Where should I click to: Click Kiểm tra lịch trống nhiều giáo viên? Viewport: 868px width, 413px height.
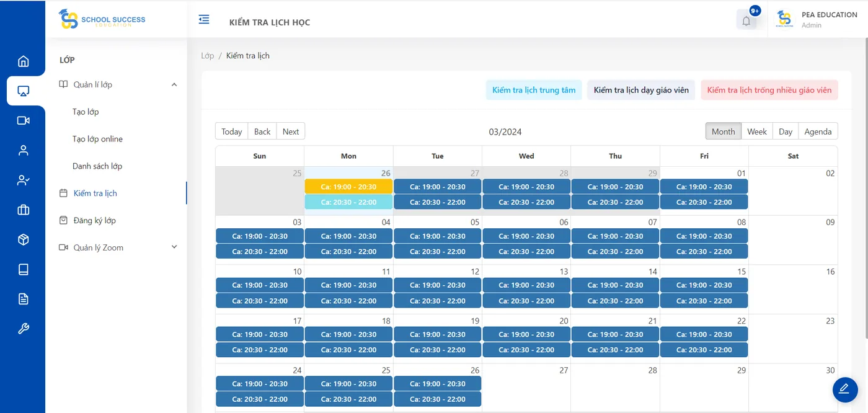point(769,90)
